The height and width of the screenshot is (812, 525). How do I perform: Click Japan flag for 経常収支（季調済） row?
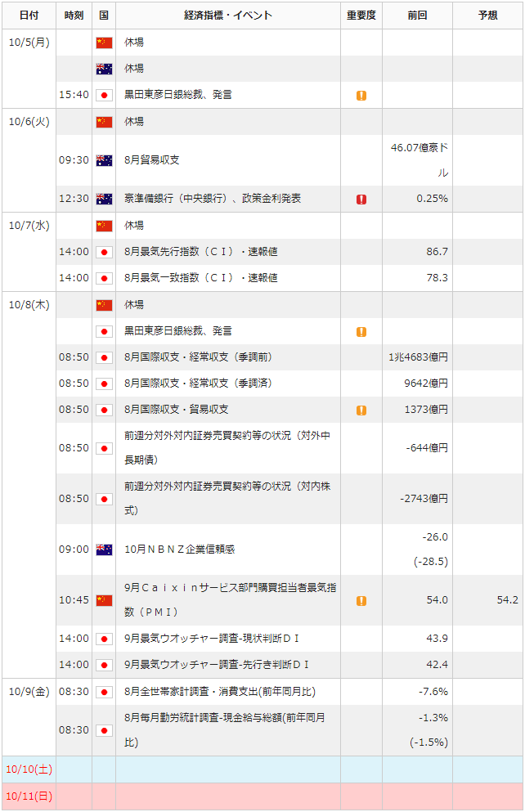(104, 384)
